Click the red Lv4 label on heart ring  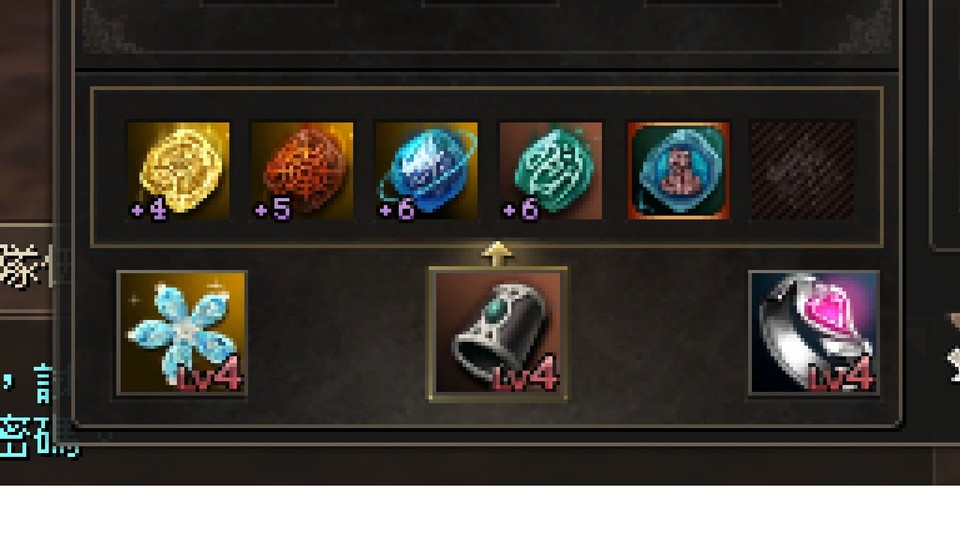tap(841, 374)
